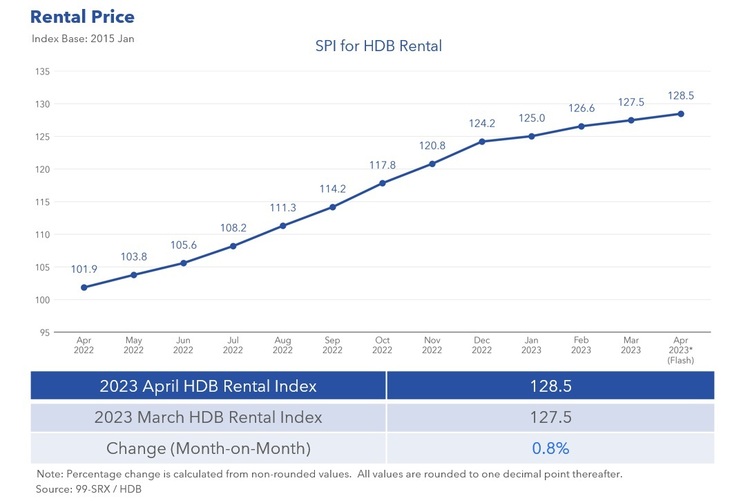Image resolution: width=750 pixels, height=503 pixels.
Task: Click the y-axis label '100'
Action: click(x=43, y=300)
